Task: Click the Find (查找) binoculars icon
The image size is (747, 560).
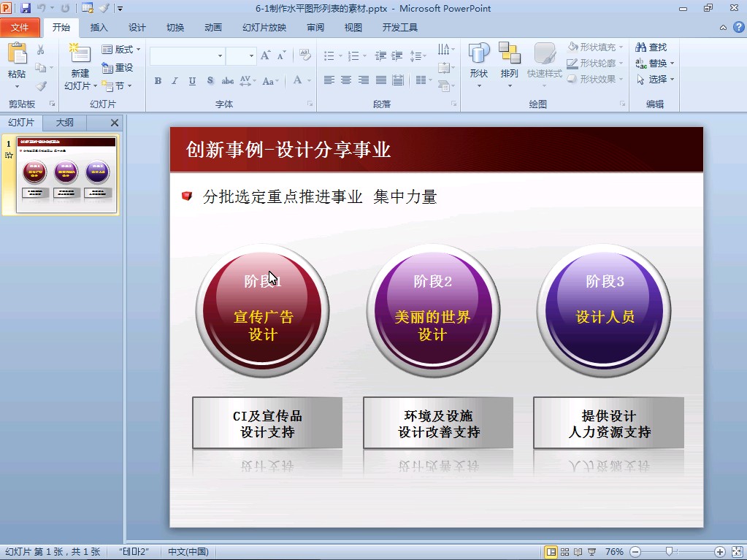Action: (x=641, y=47)
